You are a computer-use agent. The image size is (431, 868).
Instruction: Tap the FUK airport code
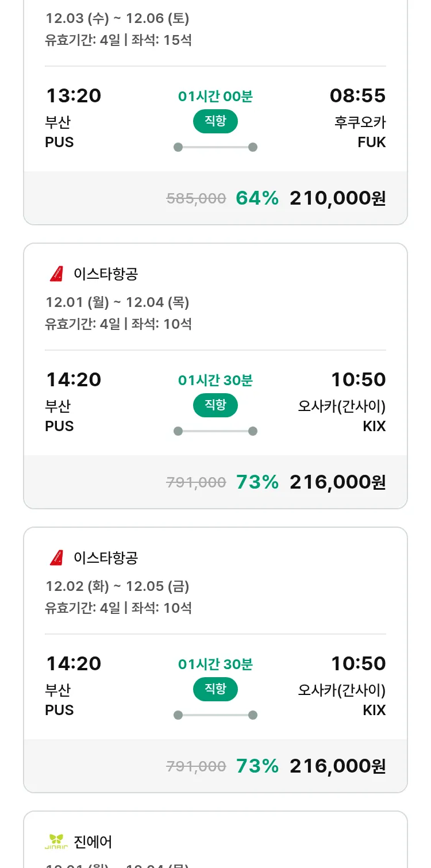[371, 142]
